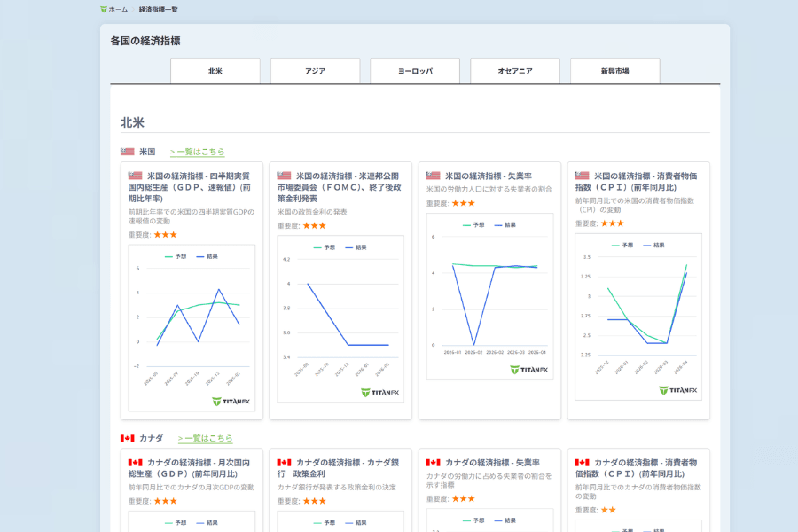Image resolution: width=798 pixels, height=532 pixels.
Task: Click the Canadian flag beside the カナダ heading
Action: [128, 438]
